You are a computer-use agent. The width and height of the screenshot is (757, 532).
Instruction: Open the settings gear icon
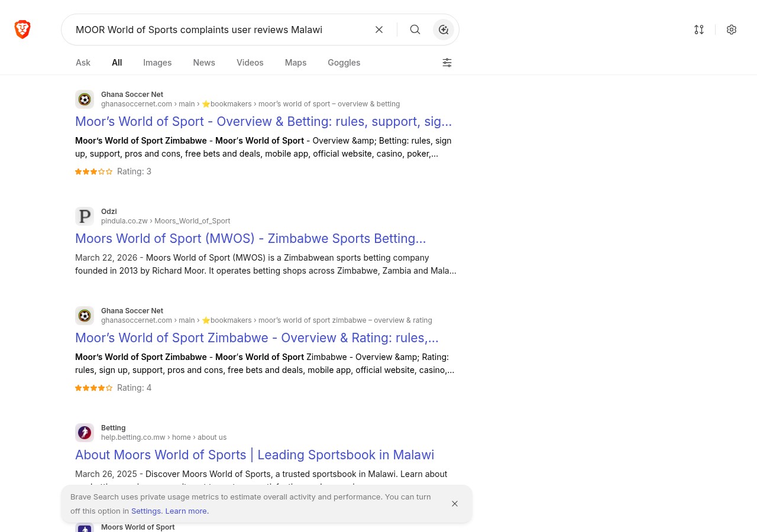[x=732, y=30]
